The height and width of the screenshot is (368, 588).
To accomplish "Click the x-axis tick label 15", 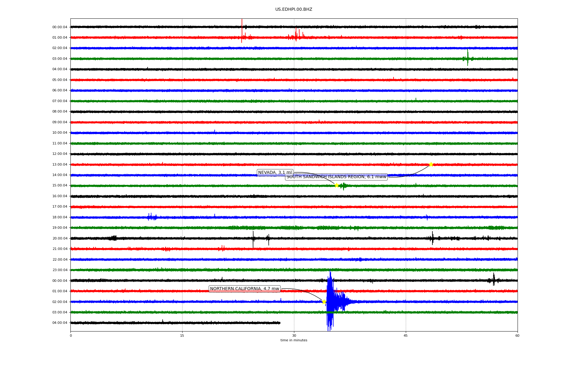I will [182, 336].
